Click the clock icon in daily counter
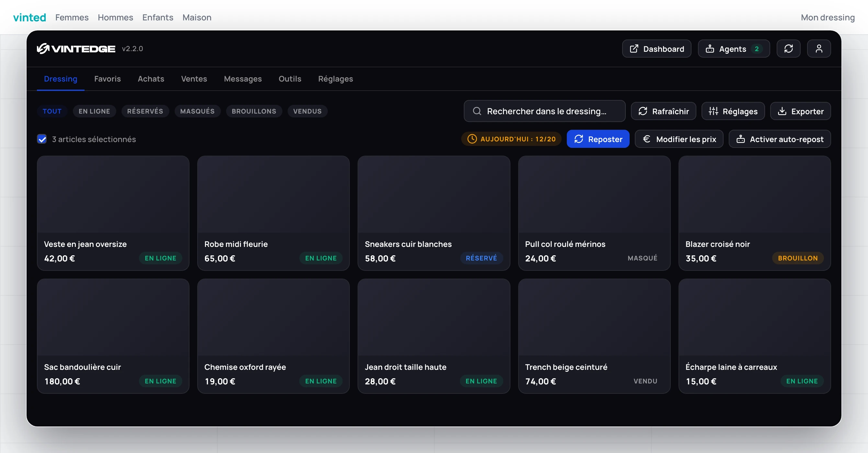868x453 pixels. (472, 139)
